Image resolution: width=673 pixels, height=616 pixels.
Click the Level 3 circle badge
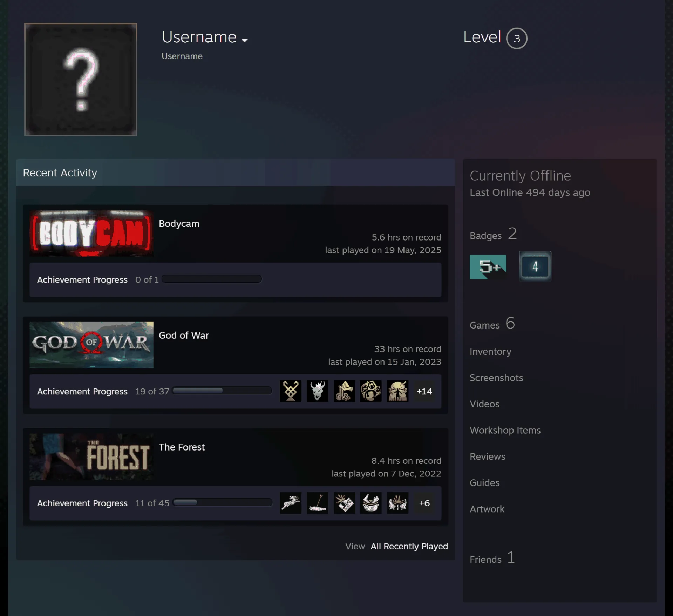[x=517, y=38]
